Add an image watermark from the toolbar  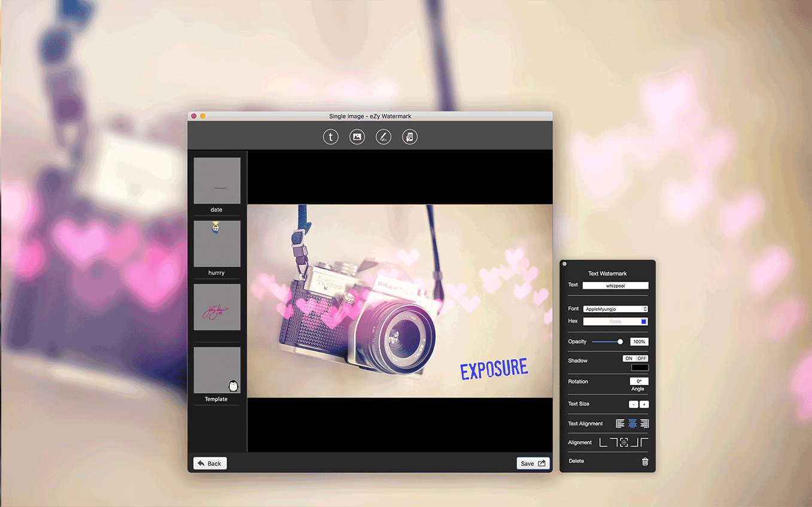point(357,137)
